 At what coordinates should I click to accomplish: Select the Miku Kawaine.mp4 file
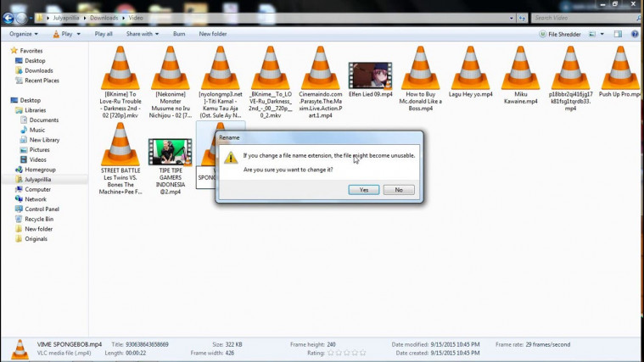[x=520, y=75]
